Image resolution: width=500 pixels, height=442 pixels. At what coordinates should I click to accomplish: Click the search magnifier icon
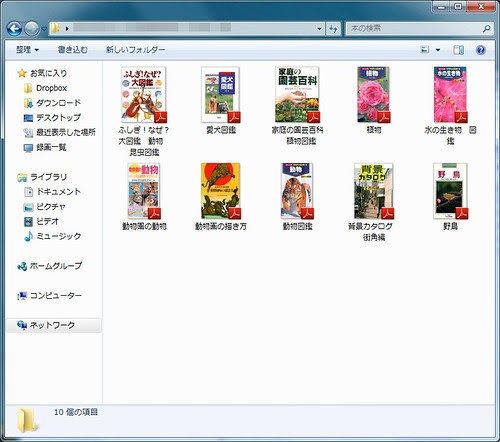click(486, 29)
